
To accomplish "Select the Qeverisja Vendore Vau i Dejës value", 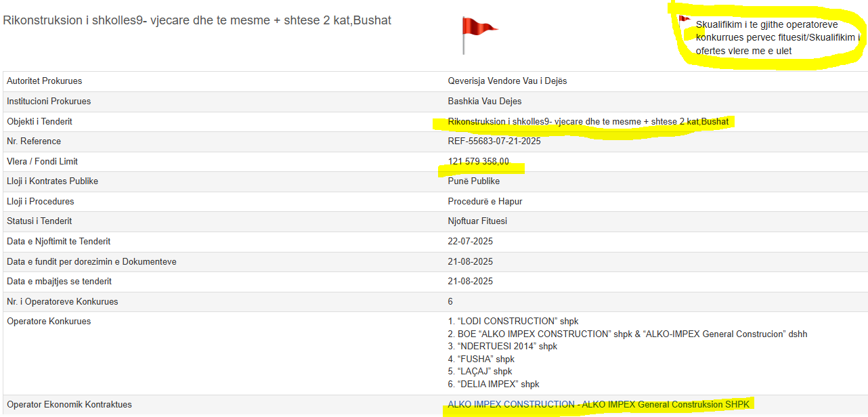I will 507,81.
